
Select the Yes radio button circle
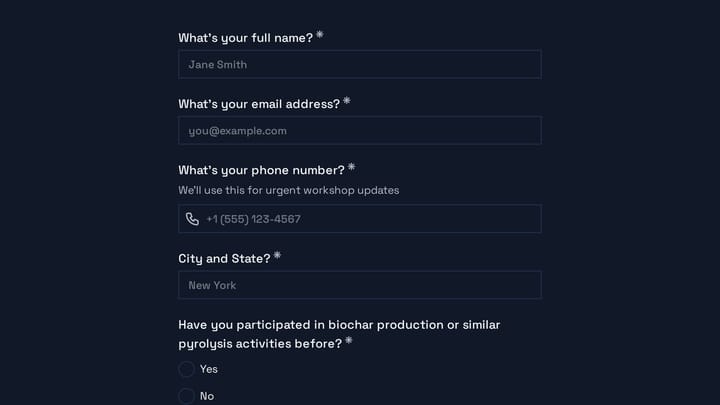pos(186,369)
